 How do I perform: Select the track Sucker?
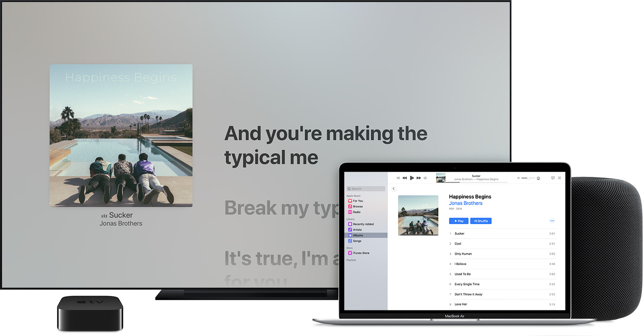click(x=502, y=234)
